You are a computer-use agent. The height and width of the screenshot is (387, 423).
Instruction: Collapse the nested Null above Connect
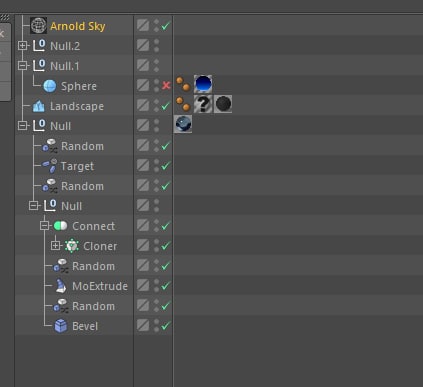34,206
